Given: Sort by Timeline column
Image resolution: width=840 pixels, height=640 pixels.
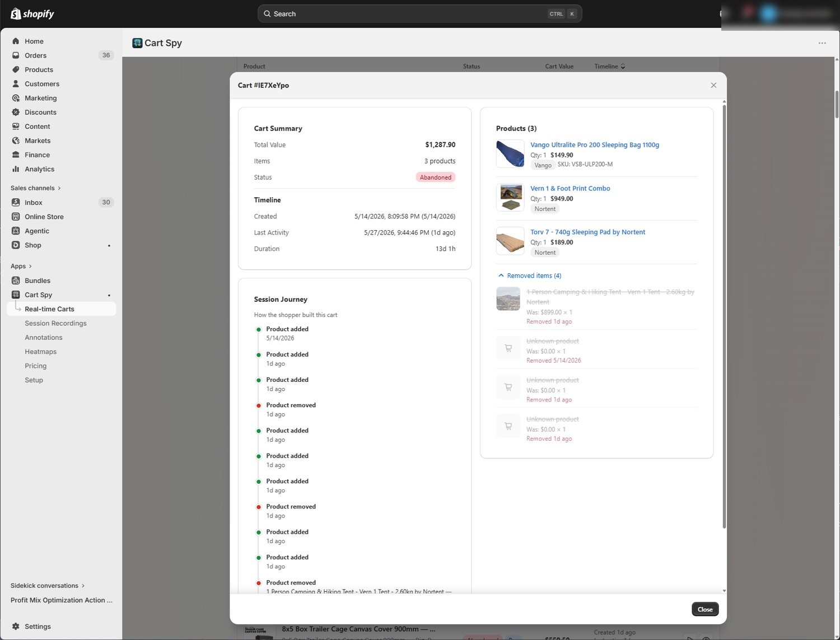Looking at the screenshot, I should (609, 66).
